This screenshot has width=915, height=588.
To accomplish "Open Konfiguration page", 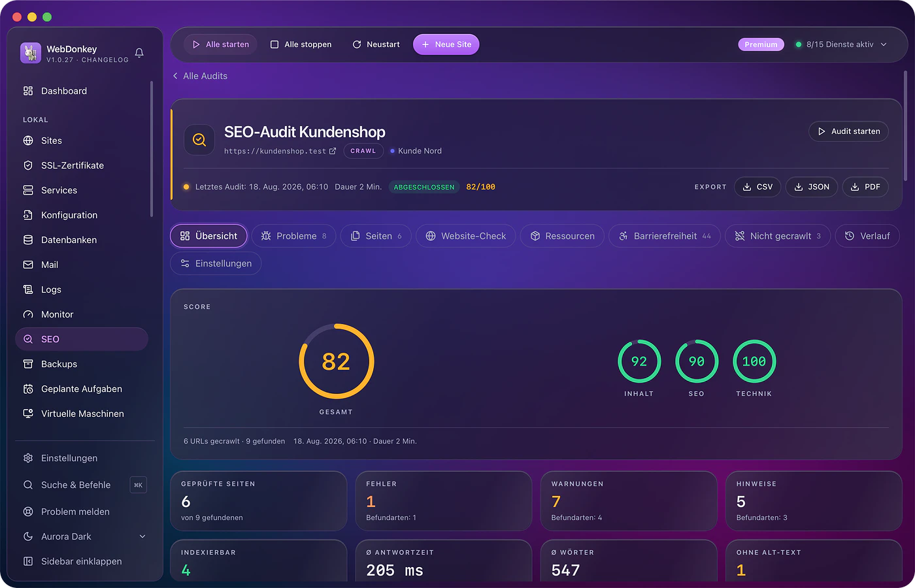I will pyautogui.click(x=82, y=215).
